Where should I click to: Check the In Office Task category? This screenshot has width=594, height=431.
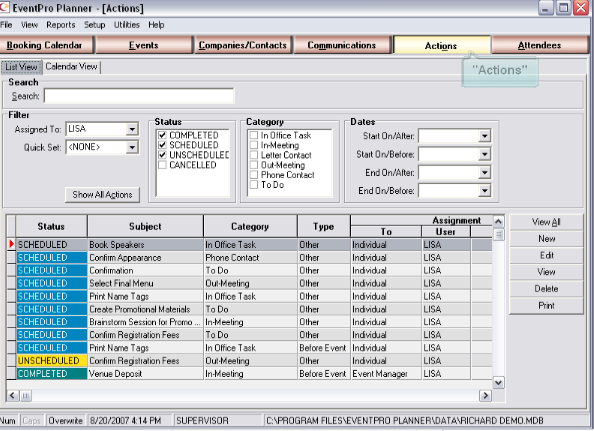click(254, 135)
